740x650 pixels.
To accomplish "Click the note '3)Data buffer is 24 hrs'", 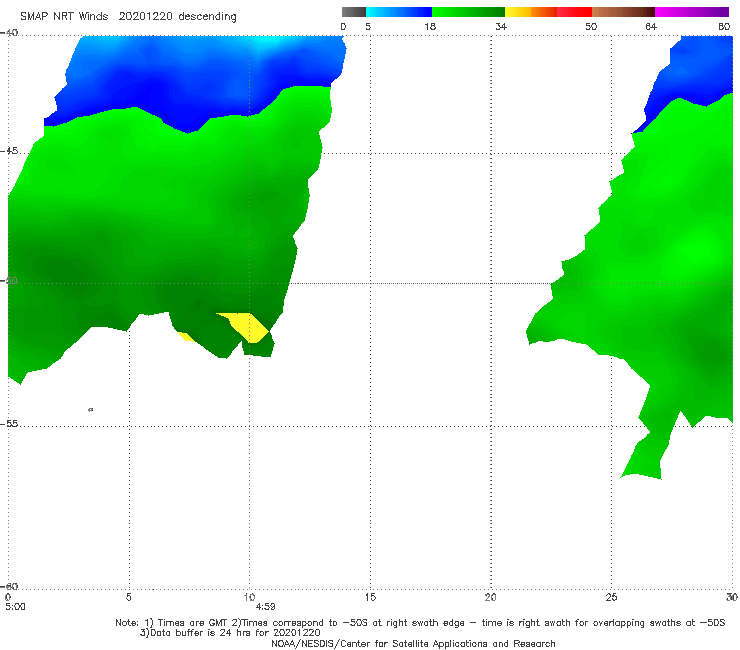I will click(230, 633).
